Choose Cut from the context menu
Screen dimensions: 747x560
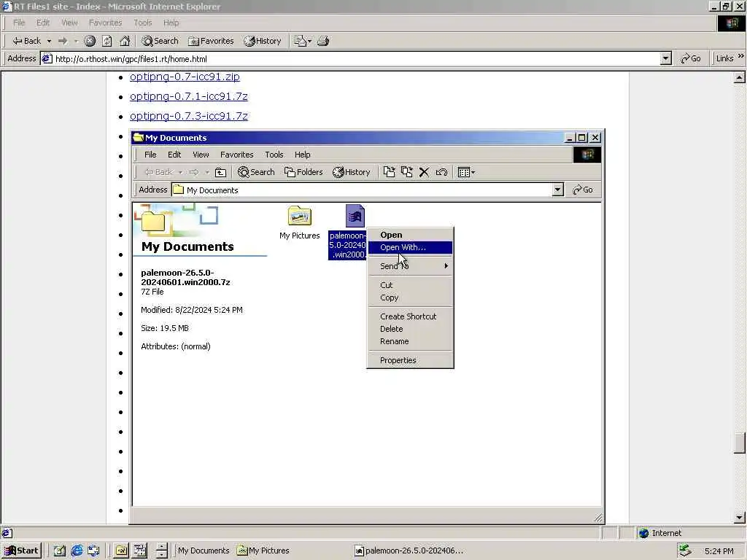tap(410, 285)
